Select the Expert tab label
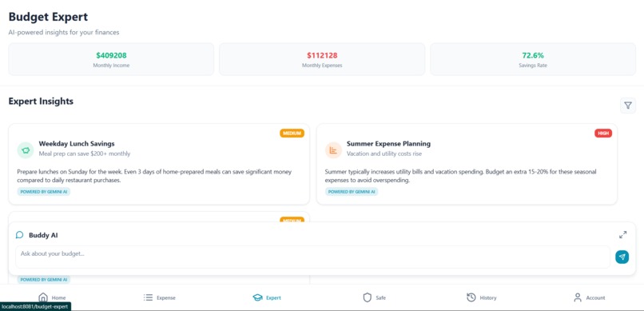The height and width of the screenshot is (311, 644). point(273,298)
